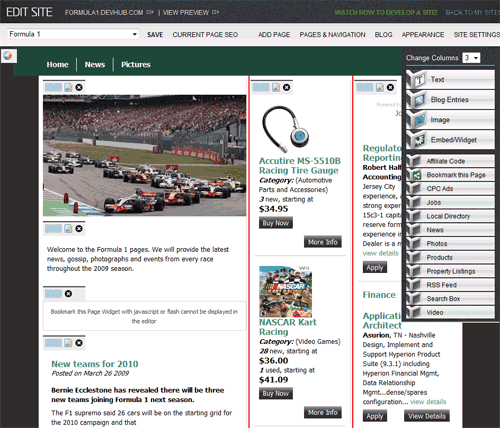Click the race cars photo
This screenshot has width=500, height=428.
click(x=145, y=156)
